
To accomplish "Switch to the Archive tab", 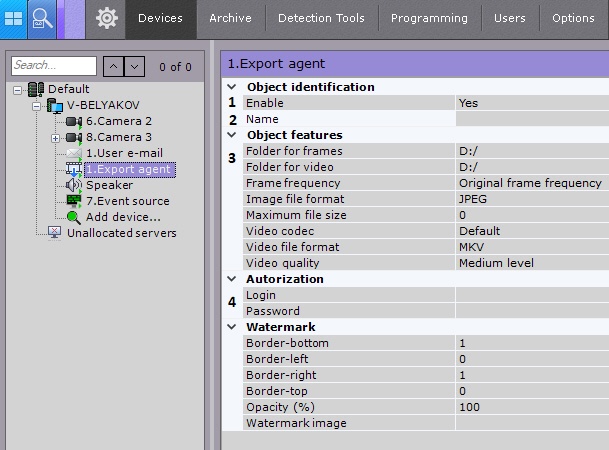I will tap(232, 18).
